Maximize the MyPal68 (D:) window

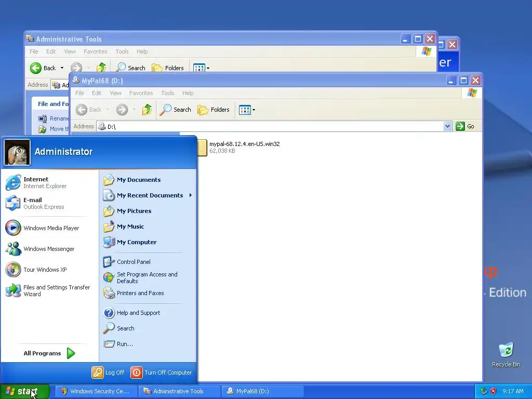click(x=463, y=81)
